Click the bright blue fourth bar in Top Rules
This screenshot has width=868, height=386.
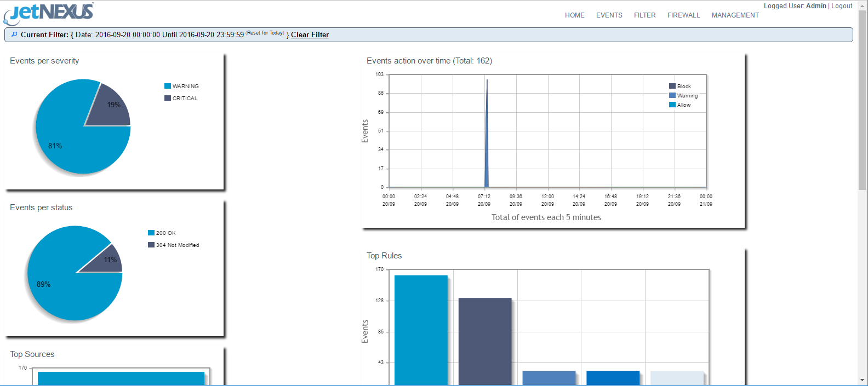(613, 378)
